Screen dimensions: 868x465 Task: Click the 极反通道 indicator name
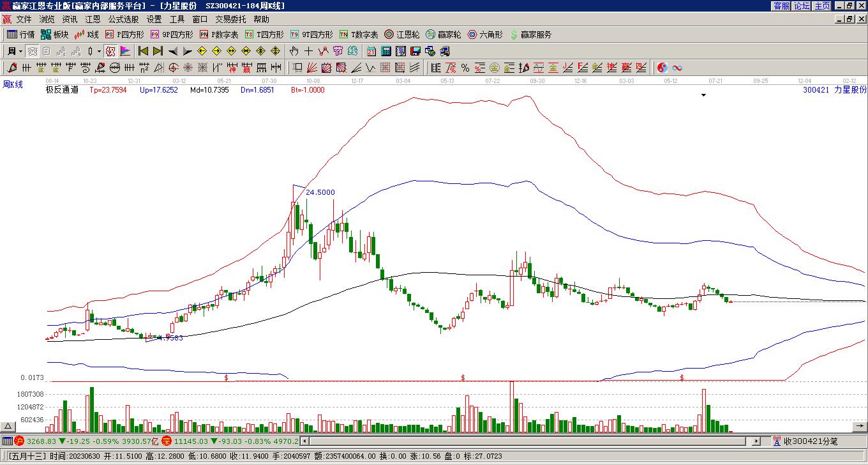coord(62,90)
